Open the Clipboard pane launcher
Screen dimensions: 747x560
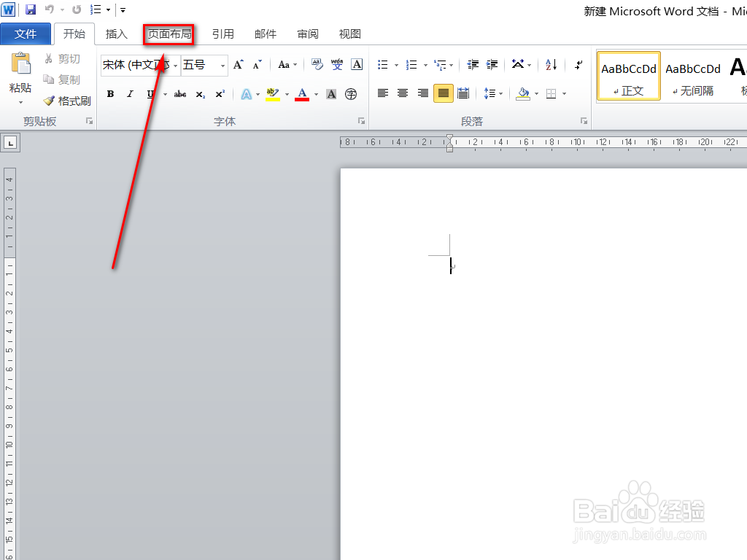[x=89, y=121]
